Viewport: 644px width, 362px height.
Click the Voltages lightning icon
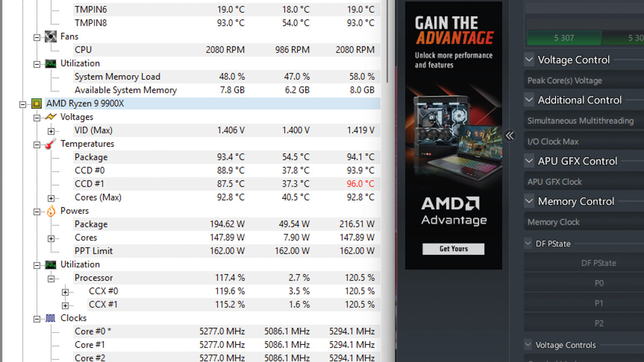[x=50, y=117]
